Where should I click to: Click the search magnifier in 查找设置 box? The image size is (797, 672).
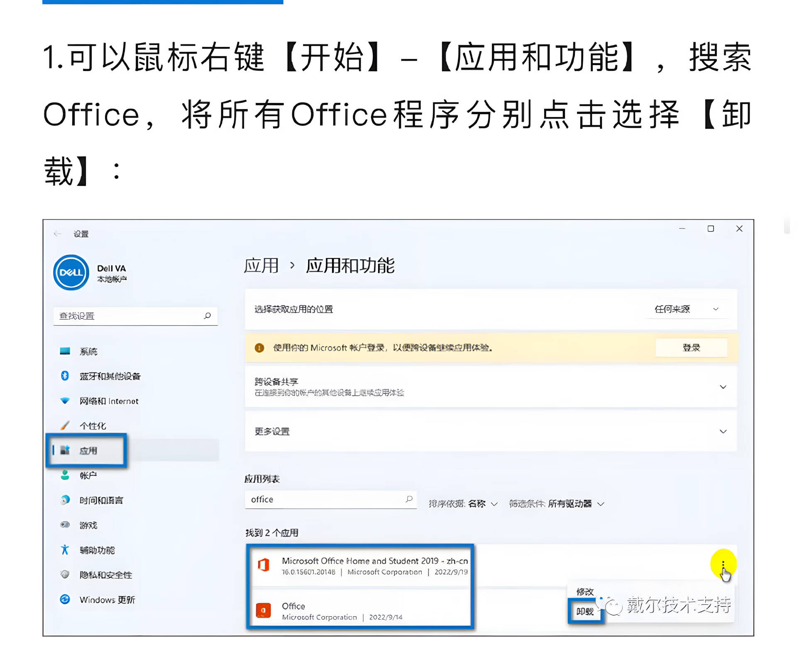click(207, 316)
